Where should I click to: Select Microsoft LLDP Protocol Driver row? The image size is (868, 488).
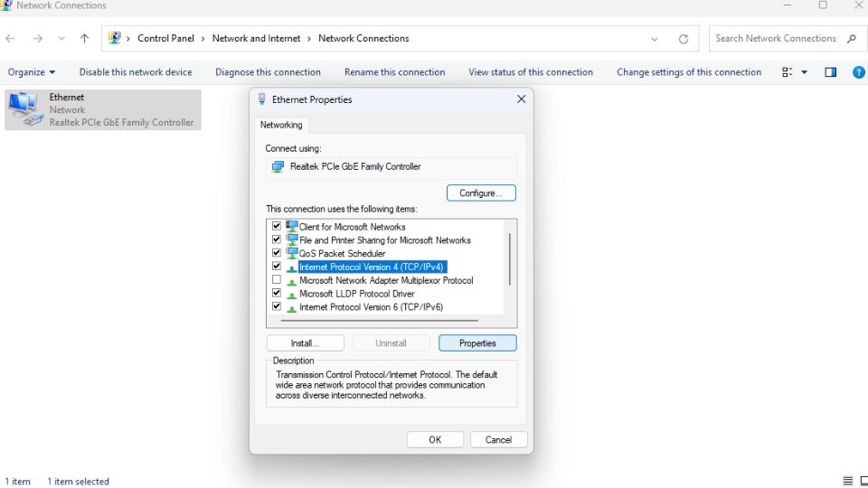pyautogui.click(x=357, y=294)
